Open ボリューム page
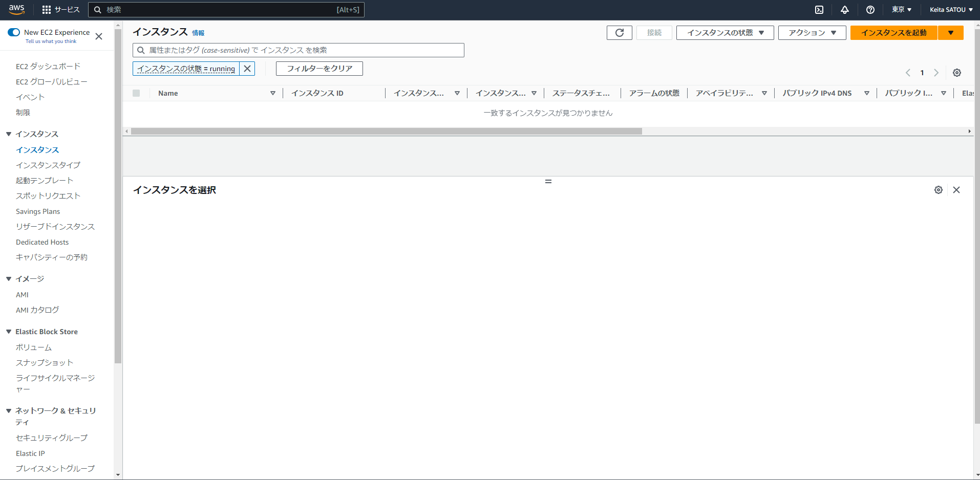 (x=34, y=347)
